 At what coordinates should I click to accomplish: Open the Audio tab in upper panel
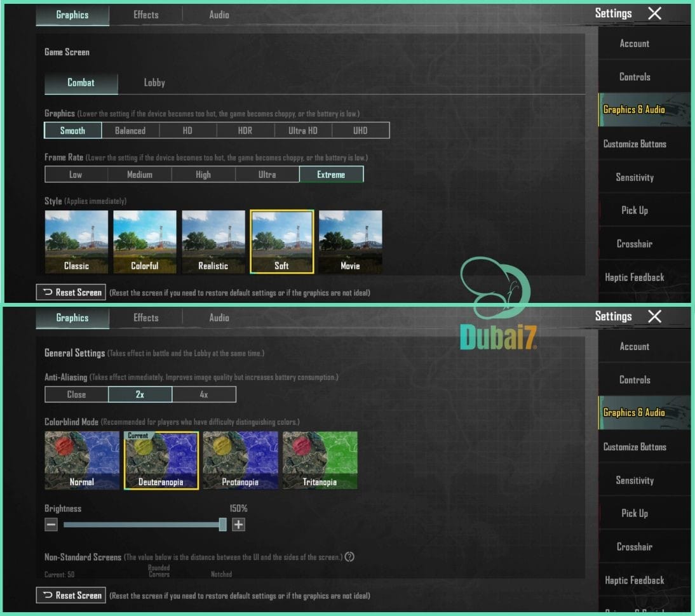tap(219, 15)
